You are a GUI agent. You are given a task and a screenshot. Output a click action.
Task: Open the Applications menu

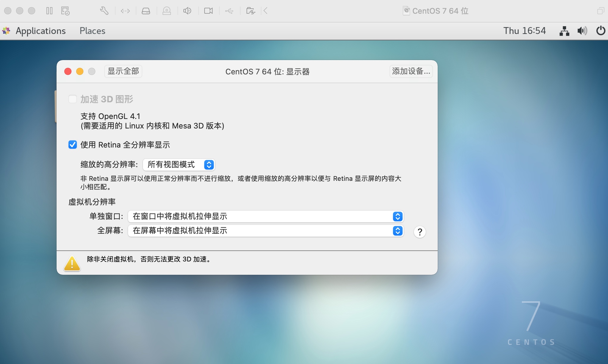(40, 31)
